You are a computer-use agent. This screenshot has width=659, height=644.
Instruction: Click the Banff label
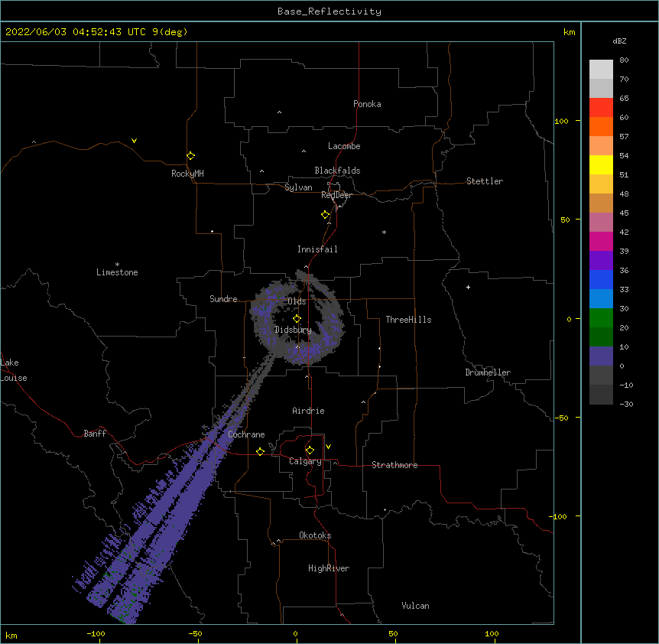95,434
